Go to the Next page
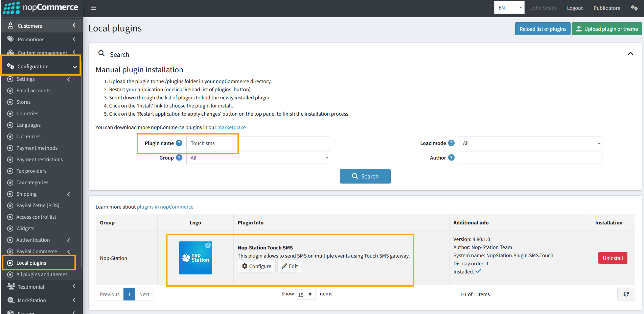The image size is (644, 314). coord(144,294)
